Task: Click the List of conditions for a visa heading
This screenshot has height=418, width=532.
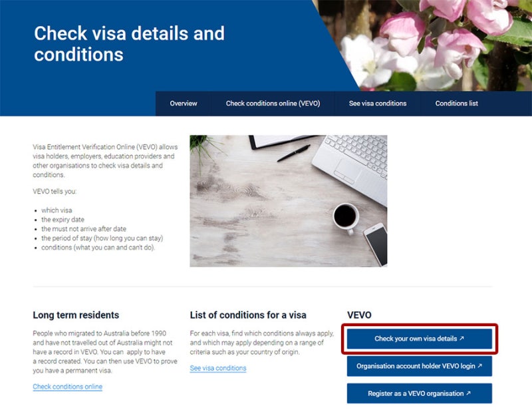Action: [248, 315]
